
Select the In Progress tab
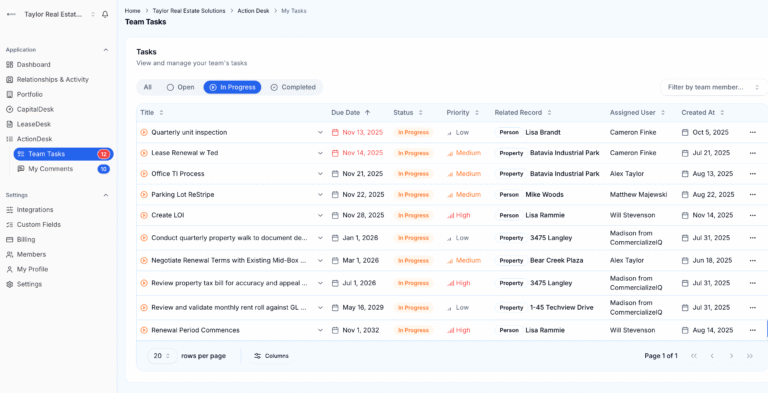tap(232, 87)
